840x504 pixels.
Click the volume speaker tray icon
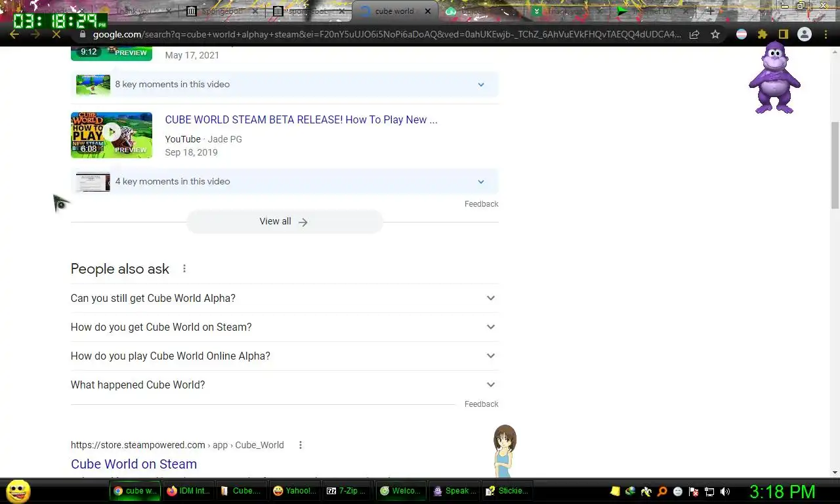(x=725, y=491)
